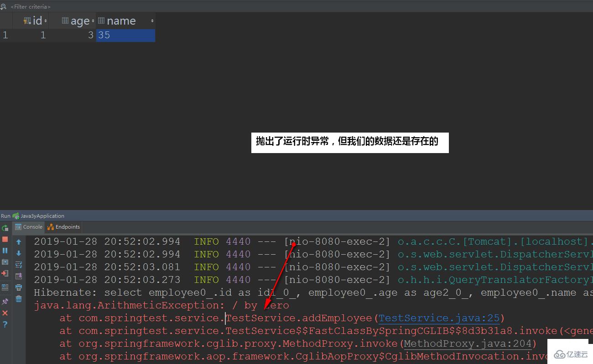Toggle soft-wrap in the console
The width and height of the screenshot is (593, 364).
tap(19, 265)
